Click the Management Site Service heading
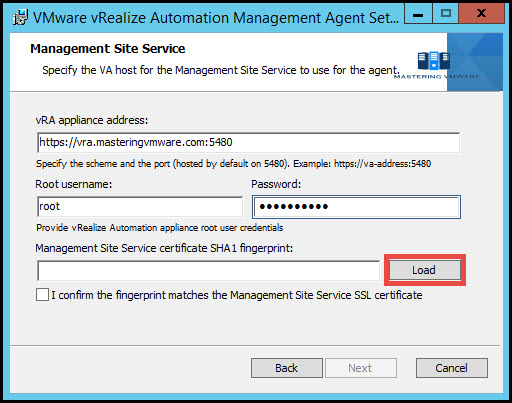This screenshot has height=403, width=512. click(108, 49)
